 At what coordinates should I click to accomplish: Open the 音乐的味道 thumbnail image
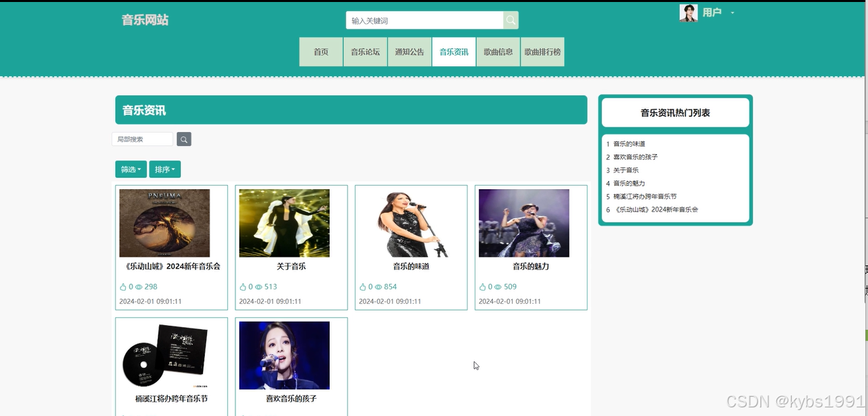[411, 223]
